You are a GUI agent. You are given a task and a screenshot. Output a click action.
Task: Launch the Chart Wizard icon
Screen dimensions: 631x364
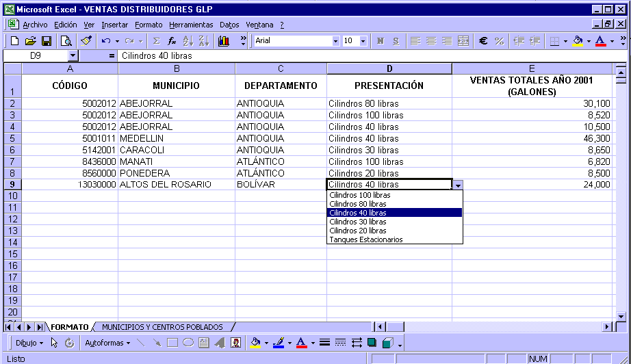(223, 41)
